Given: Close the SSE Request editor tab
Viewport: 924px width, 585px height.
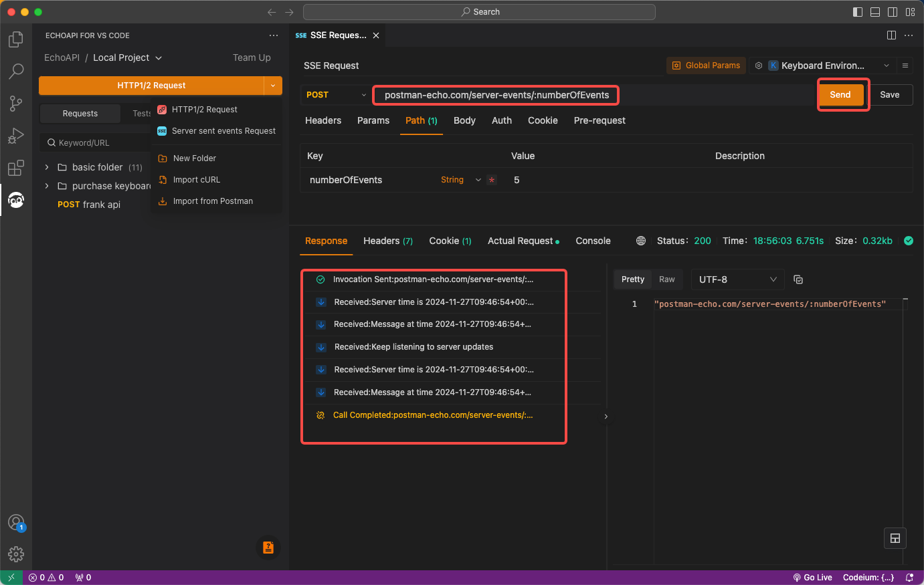Looking at the screenshot, I should [x=376, y=35].
